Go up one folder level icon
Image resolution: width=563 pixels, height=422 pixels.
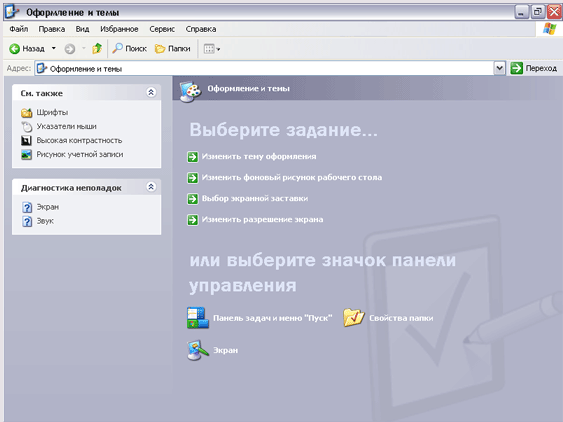click(97, 48)
